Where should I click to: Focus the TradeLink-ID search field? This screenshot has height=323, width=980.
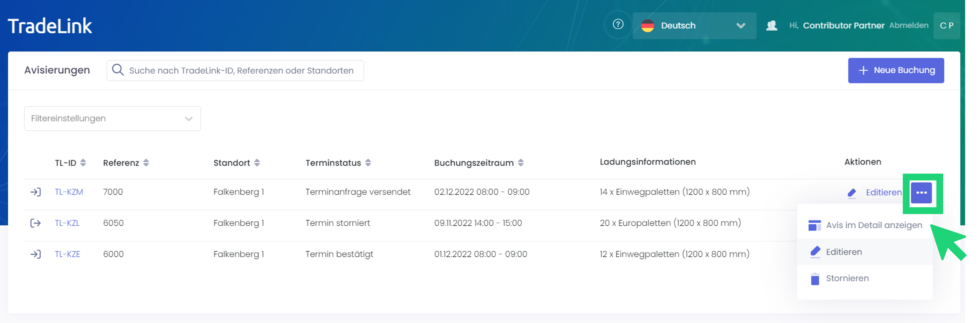coord(241,70)
